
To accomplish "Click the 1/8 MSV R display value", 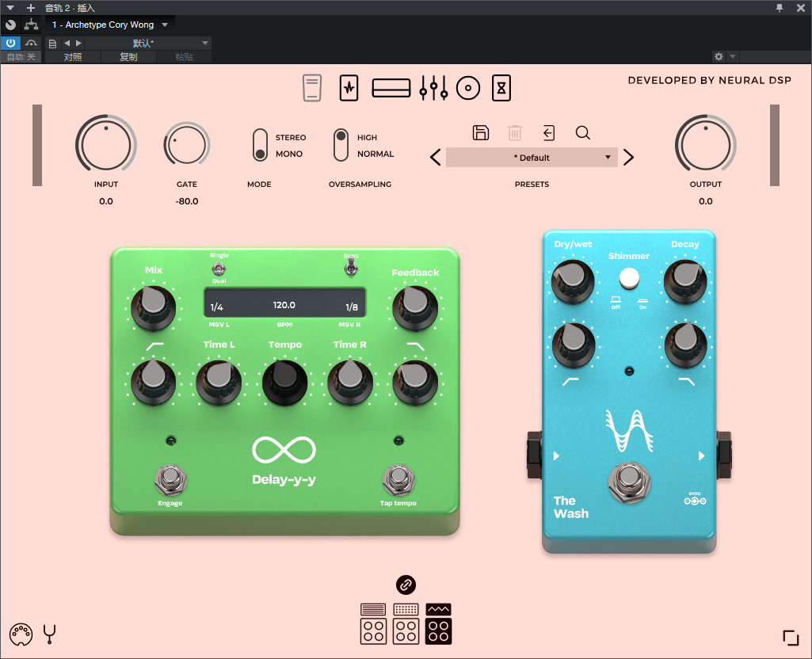I will (352, 307).
